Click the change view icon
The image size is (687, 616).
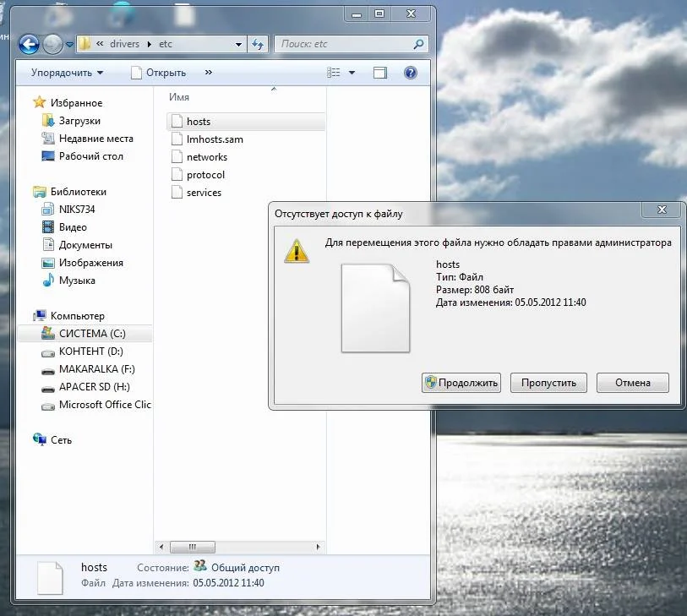pos(335,73)
